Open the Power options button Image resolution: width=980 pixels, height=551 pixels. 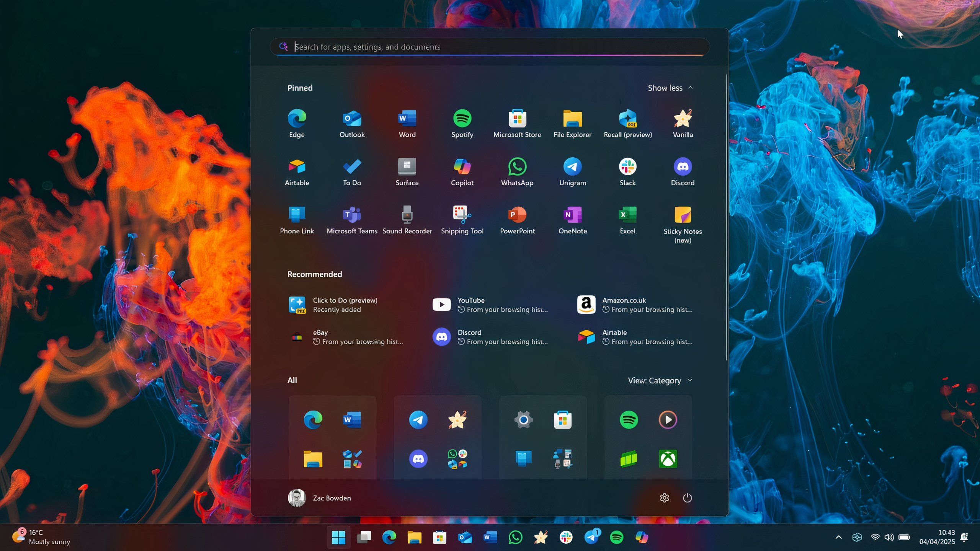coord(688,498)
